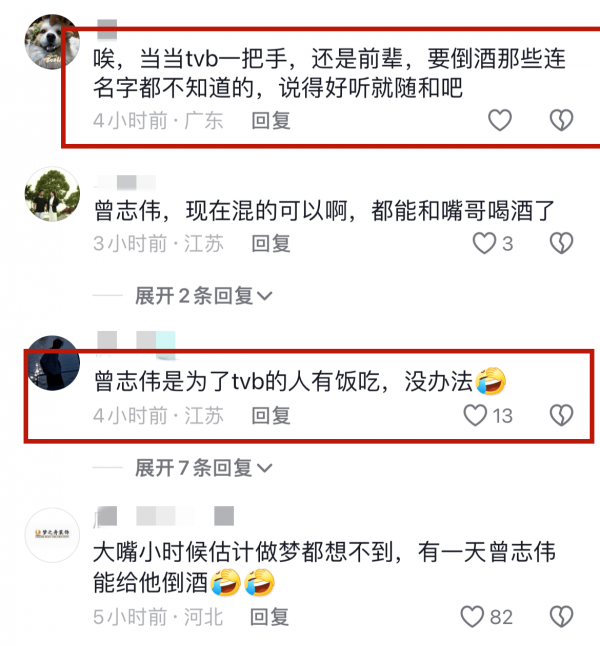Viewport: 600px width, 646px height.
Task: Reply to the 江苏 comment posted 3小时前
Action: [271, 243]
